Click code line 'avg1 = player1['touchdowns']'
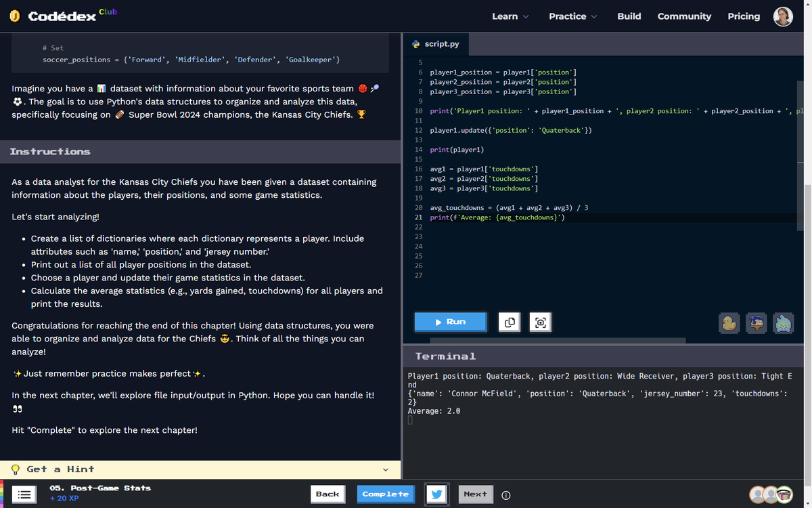This screenshot has height=508, width=812. pyautogui.click(x=484, y=169)
